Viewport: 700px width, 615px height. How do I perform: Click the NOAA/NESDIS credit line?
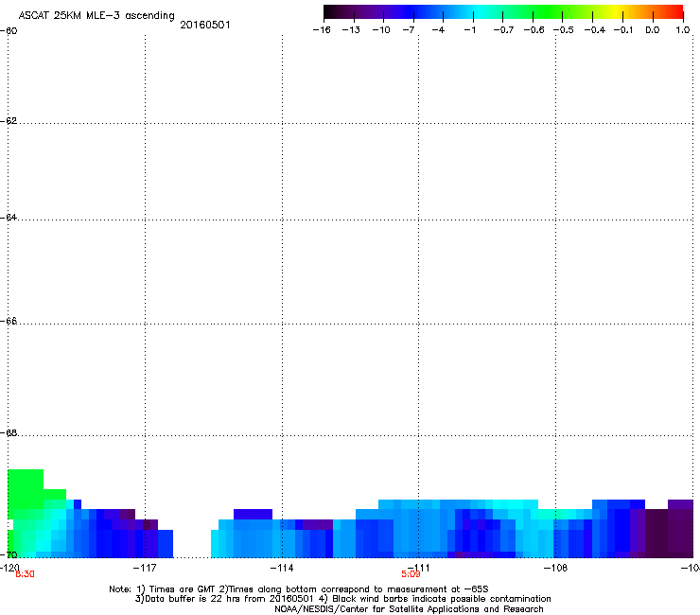(x=409, y=609)
